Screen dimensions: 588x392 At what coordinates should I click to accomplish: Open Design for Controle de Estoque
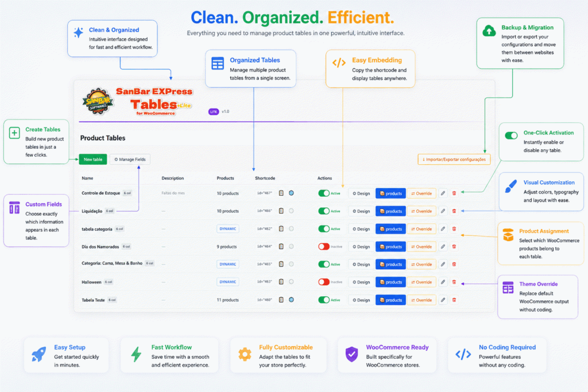(x=361, y=193)
